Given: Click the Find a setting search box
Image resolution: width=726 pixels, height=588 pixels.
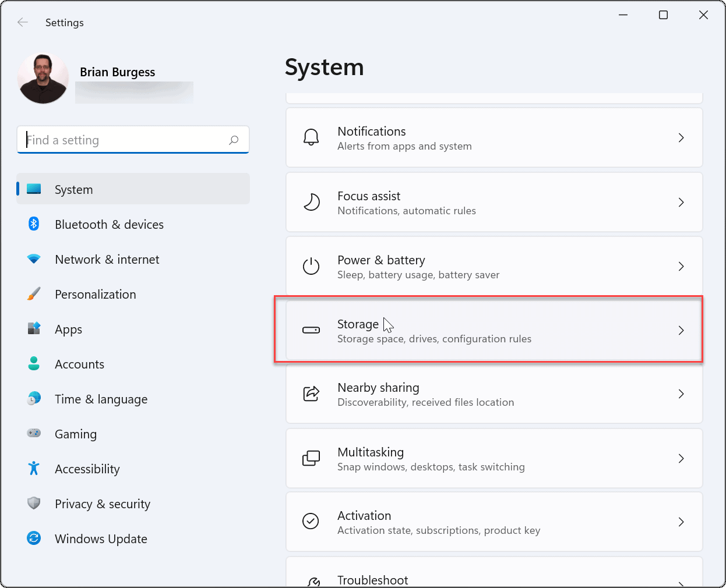Looking at the screenshot, I should 133,140.
